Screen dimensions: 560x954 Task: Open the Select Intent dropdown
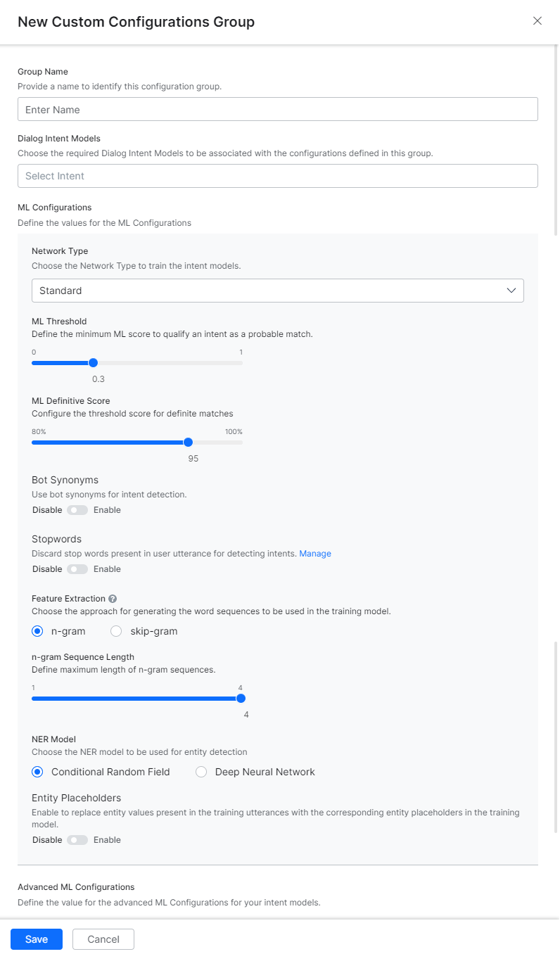(x=278, y=176)
